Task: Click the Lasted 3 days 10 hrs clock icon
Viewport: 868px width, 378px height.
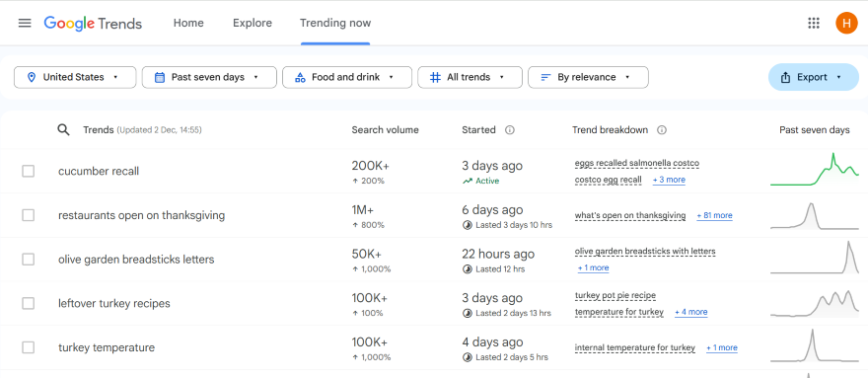Action: 468,225
